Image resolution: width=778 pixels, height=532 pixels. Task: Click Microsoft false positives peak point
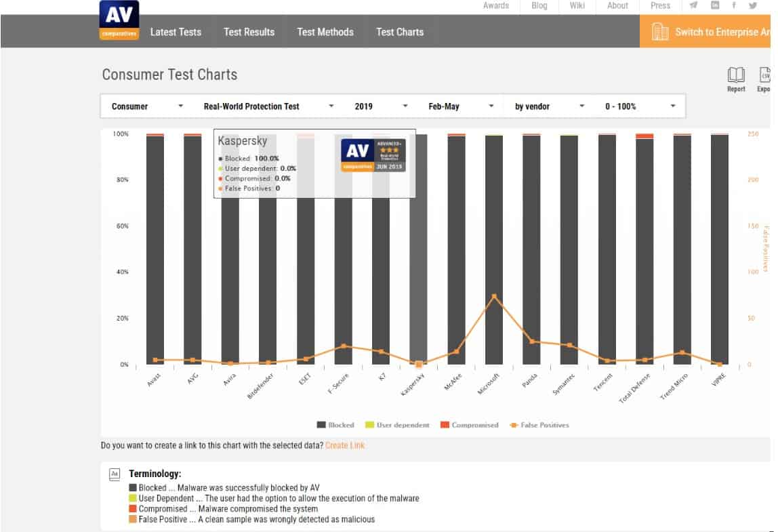point(494,296)
